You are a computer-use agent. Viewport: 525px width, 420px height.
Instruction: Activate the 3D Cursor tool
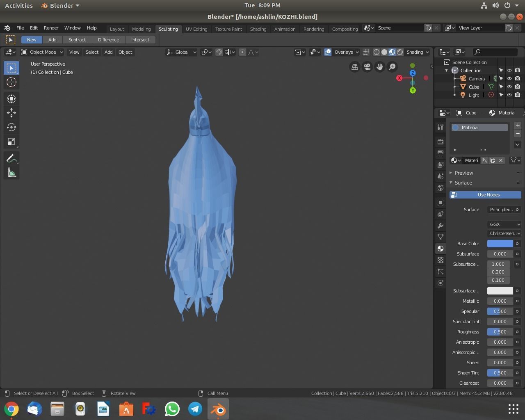point(11,82)
